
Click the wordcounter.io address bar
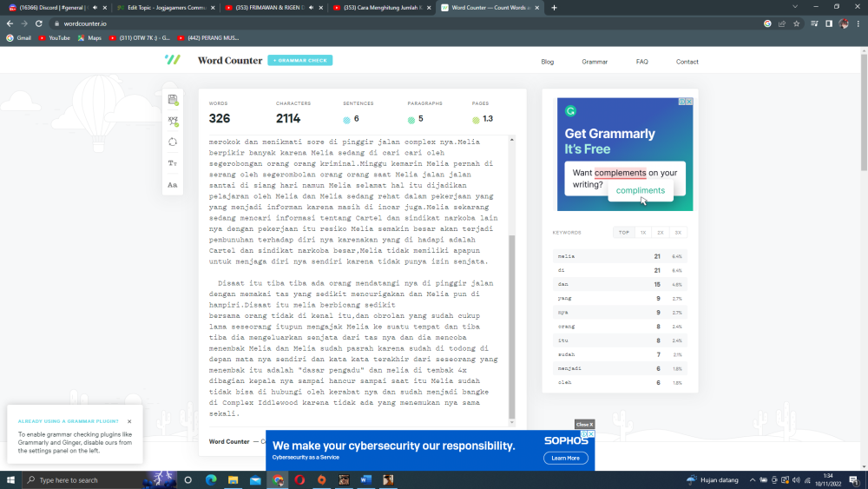[407, 23]
